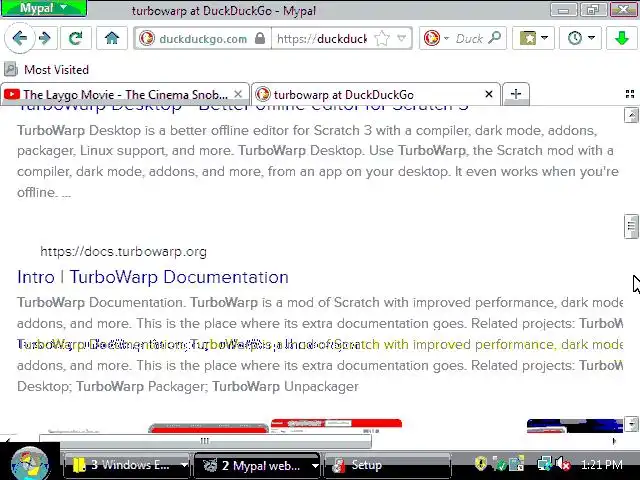The height and width of the screenshot is (480, 640).
Task: Reload the page with the refresh icon
Action: (x=76, y=38)
